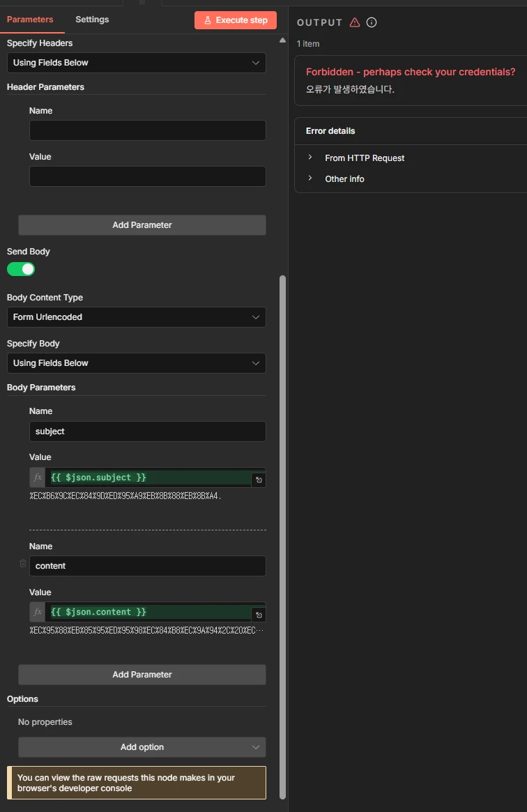Click the info icon next to OUTPUT
Viewport: 527px width, 812px height.
372,22
